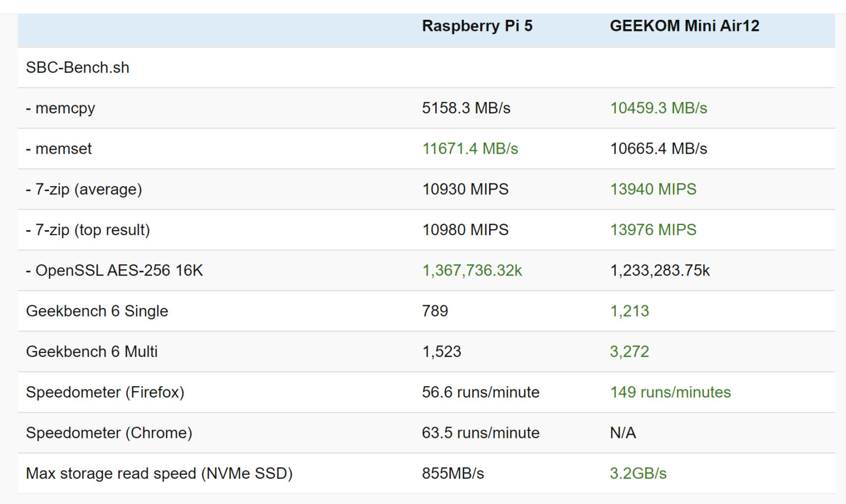Select the 7-zip (average) row label
This screenshot has width=846, height=504.
pyautogui.click(x=83, y=189)
